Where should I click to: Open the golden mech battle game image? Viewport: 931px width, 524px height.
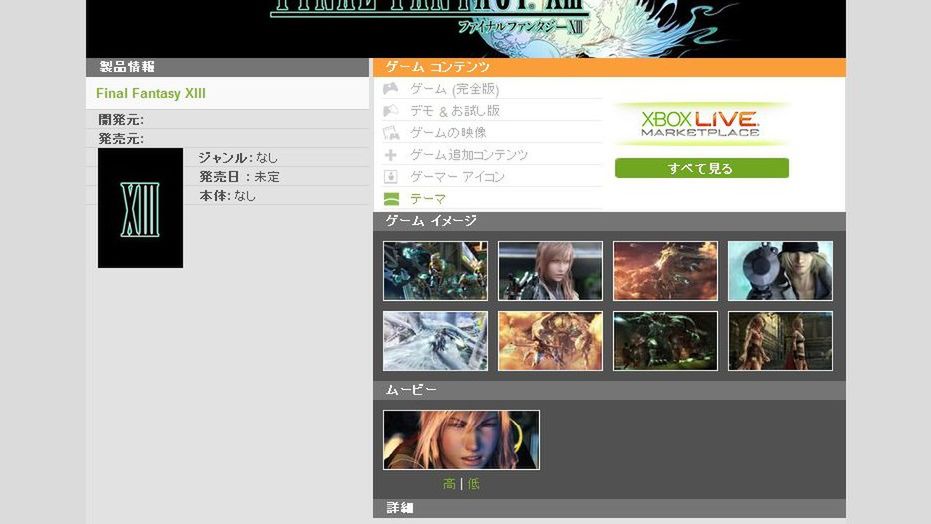click(x=550, y=341)
